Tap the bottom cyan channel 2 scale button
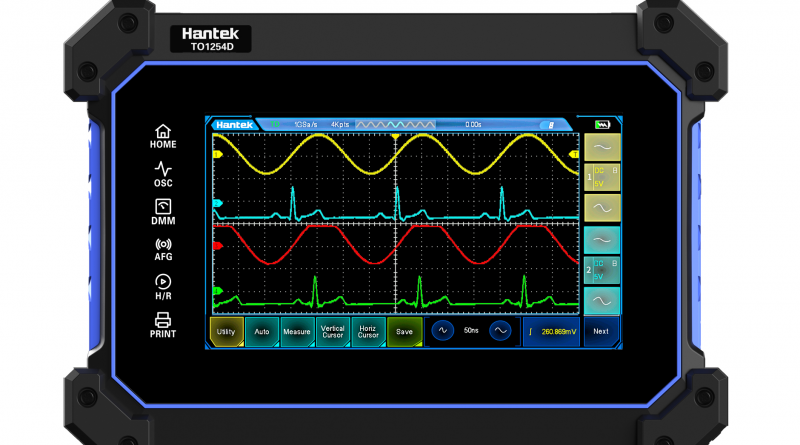Image resolution: width=800 pixels, height=445 pixels. coord(601,300)
